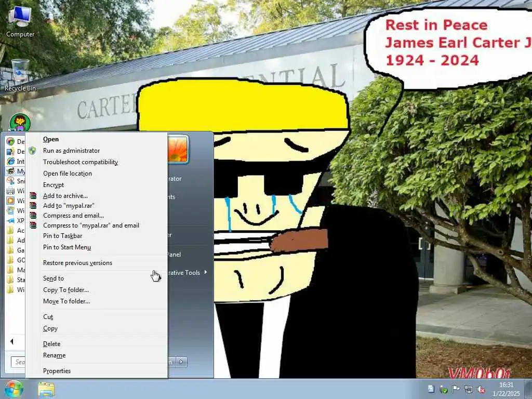Viewport: 532px width, 399px height.
Task: Click the WinRAR icon beside Compress to "mypal.rar" and email
Action: (33, 225)
